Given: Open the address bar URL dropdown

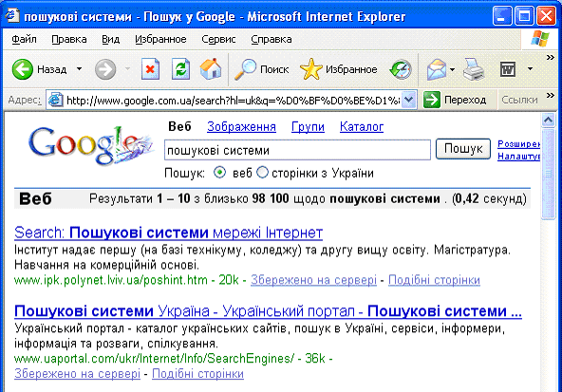Looking at the screenshot, I should point(408,100).
